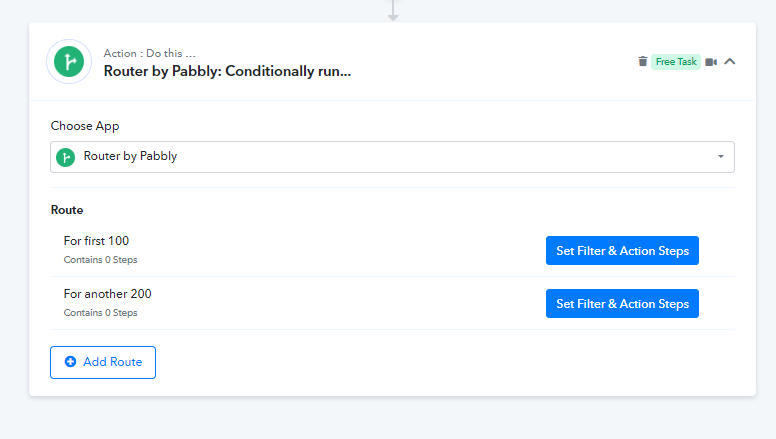
Task: Click the Route section heading
Action: (x=67, y=210)
